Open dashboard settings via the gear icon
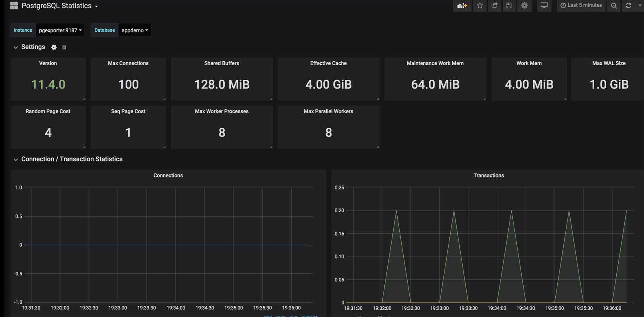 coord(524,6)
